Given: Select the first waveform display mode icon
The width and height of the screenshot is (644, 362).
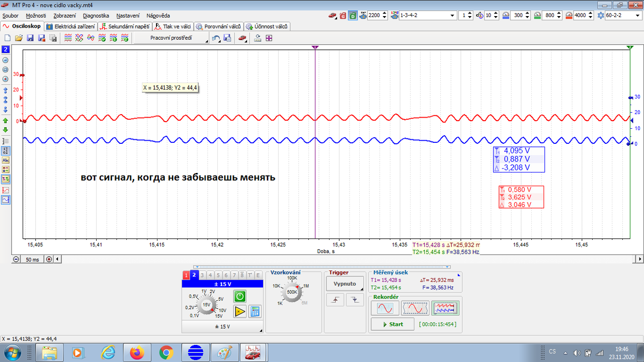Looking at the screenshot, I should point(68,38).
